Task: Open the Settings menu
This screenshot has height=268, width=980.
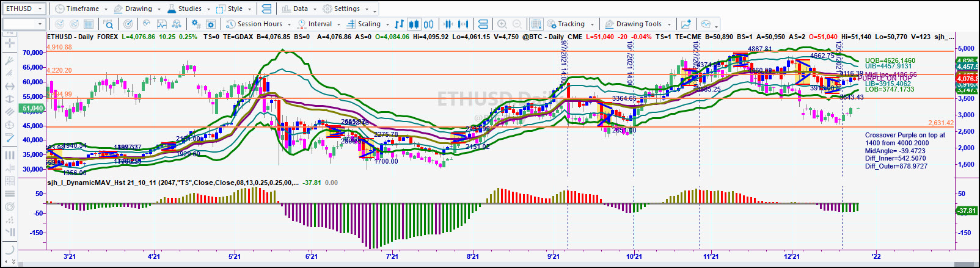Action: 345,9
